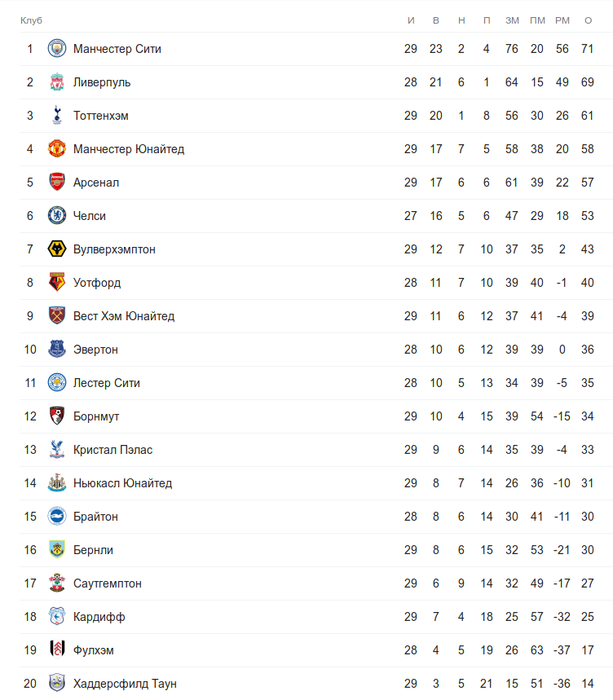Click the Liverpool club crest icon

tap(56, 82)
